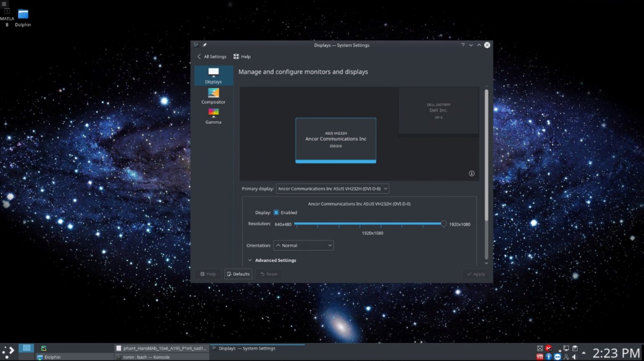Click the Reset button
The width and height of the screenshot is (644, 361).
point(269,274)
